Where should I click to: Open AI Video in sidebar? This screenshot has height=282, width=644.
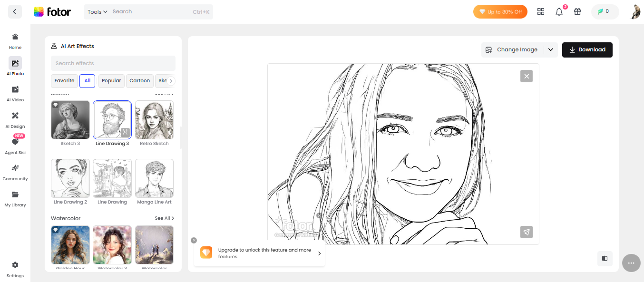(x=15, y=94)
